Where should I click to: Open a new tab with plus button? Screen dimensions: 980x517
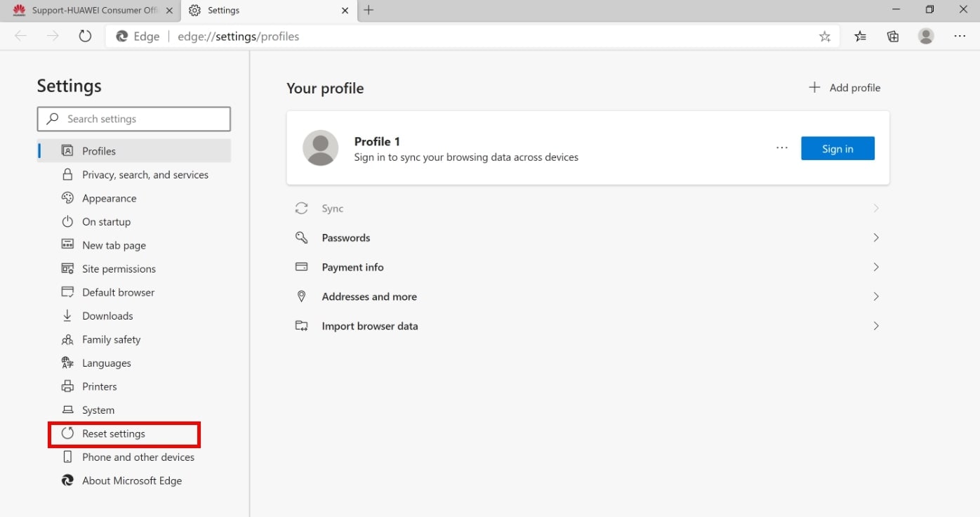tap(369, 10)
